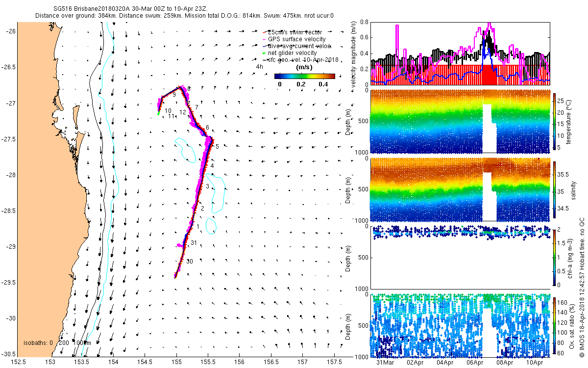Click the horizontal velocity (m/s) colorbar
The image size is (588, 368).
tap(304, 77)
